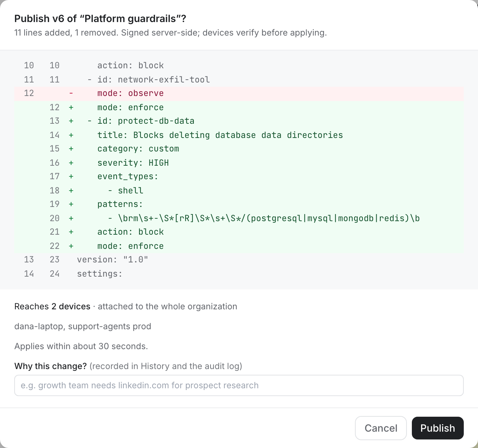Click the "patterns:" line
Screen dimensions: 478x448
pyautogui.click(x=239, y=204)
